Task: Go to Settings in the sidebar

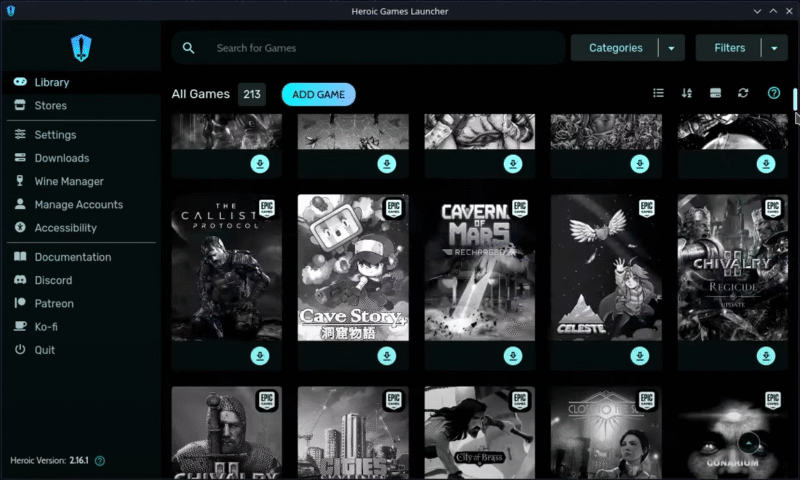Action: [x=81, y=135]
